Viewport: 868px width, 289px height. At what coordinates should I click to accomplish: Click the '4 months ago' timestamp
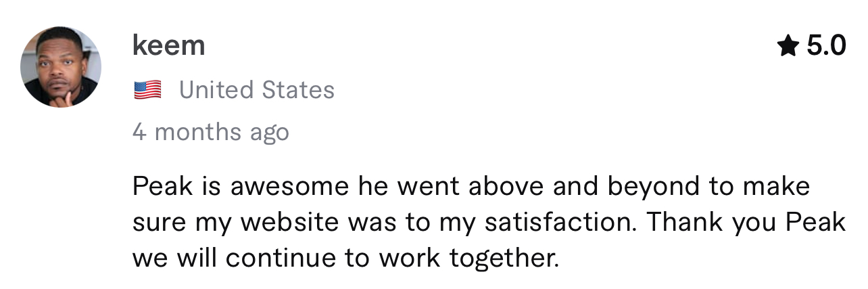[211, 131]
